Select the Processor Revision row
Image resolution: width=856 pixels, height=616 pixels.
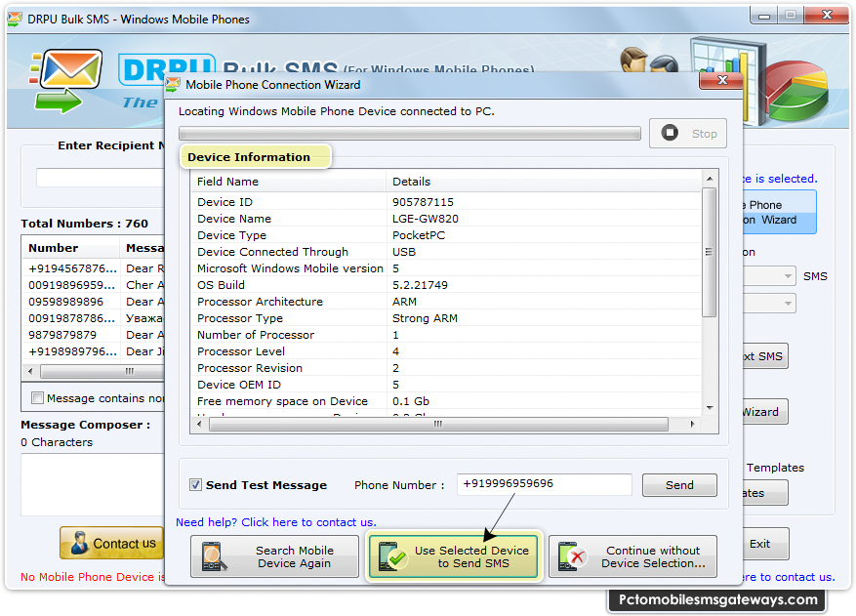(446, 368)
